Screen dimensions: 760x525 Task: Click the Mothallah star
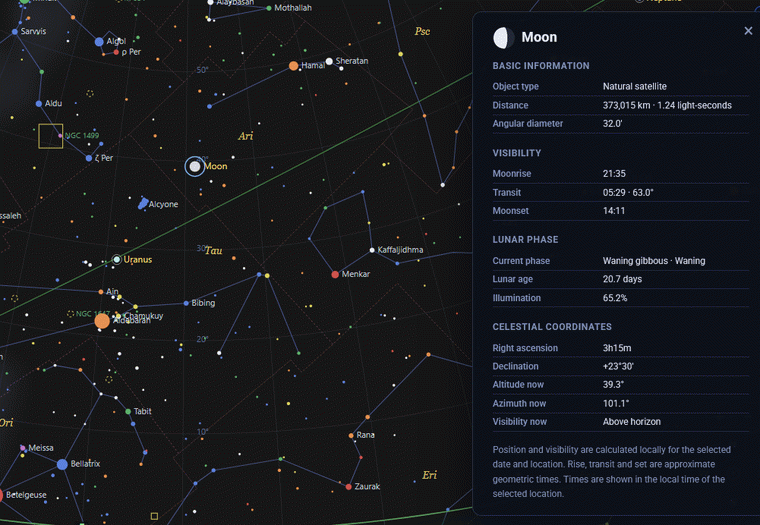pyautogui.click(x=269, y=8)
